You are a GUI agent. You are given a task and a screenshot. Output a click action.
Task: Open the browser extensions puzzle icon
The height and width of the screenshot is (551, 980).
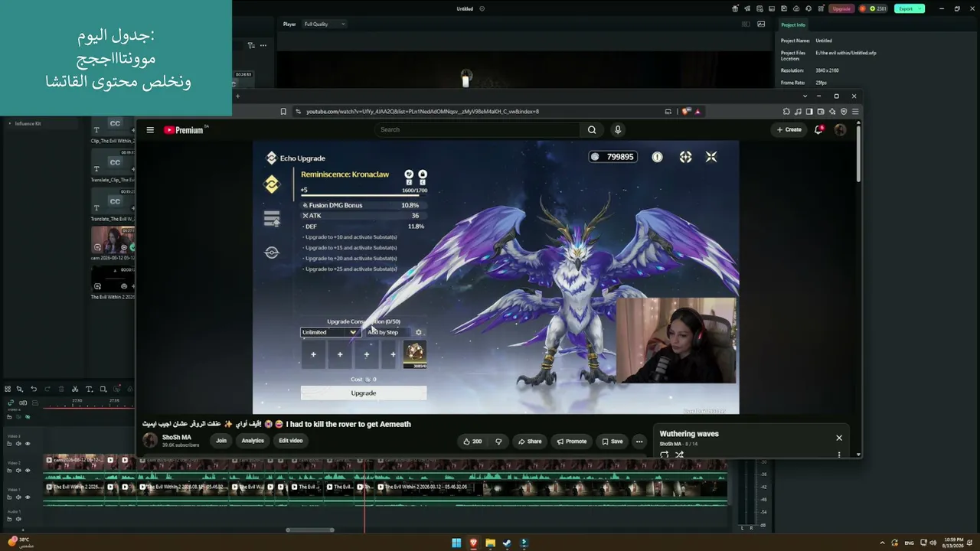point(786,112)
